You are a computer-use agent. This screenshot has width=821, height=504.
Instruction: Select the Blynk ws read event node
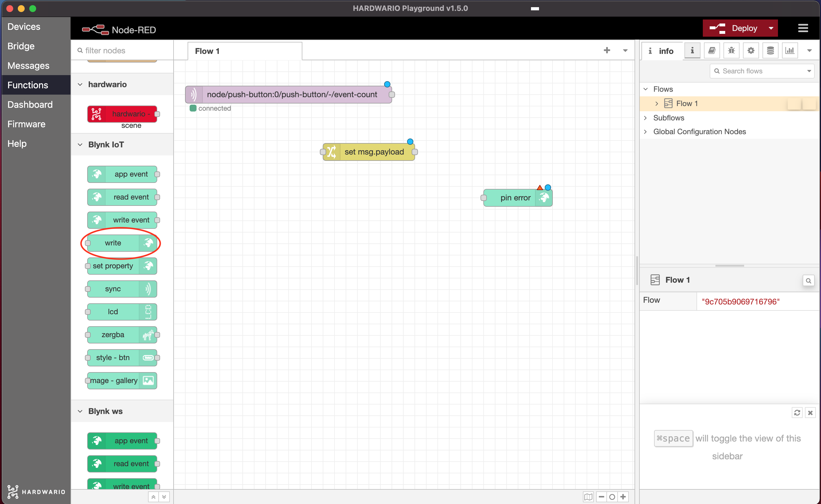122,464
